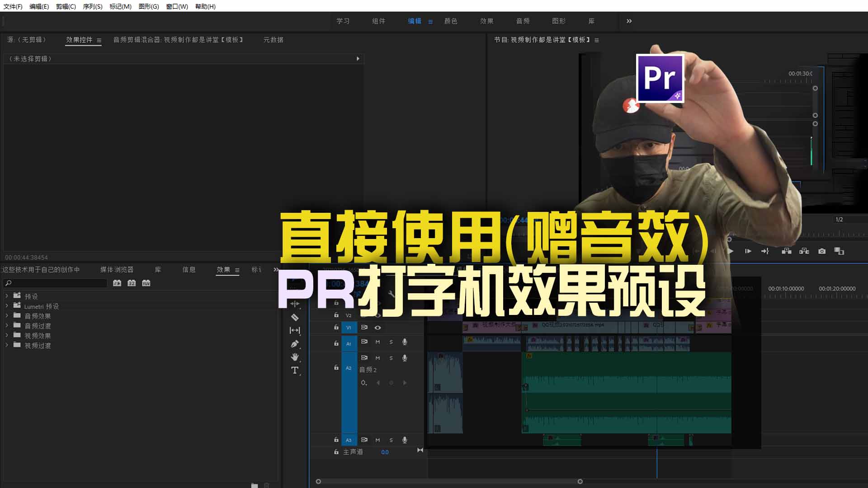Select the Hand tool
This screenshot has width=868, height=488.
295,357
